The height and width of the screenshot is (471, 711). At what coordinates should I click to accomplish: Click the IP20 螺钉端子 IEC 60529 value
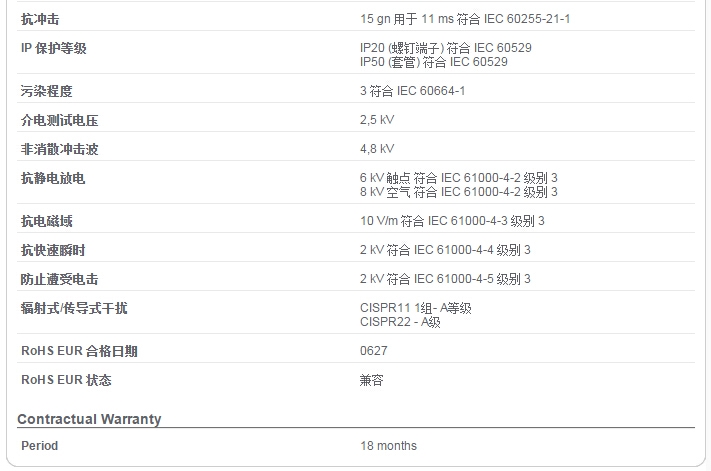pos(446,48)
